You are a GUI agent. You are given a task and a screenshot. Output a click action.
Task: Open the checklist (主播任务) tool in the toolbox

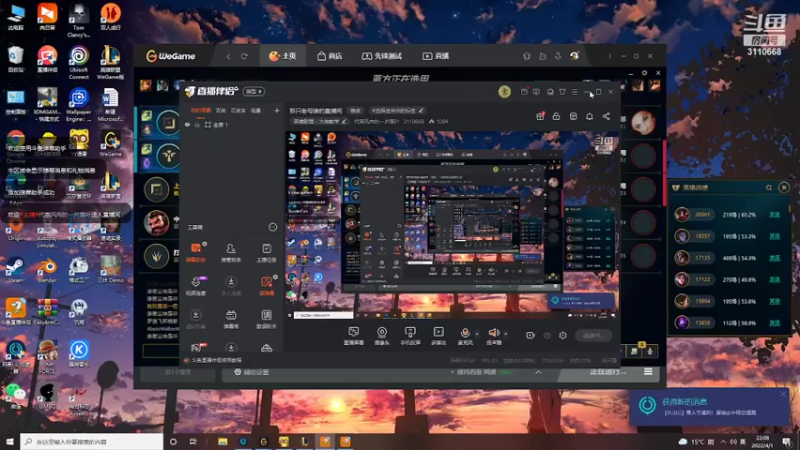[266, 253]
